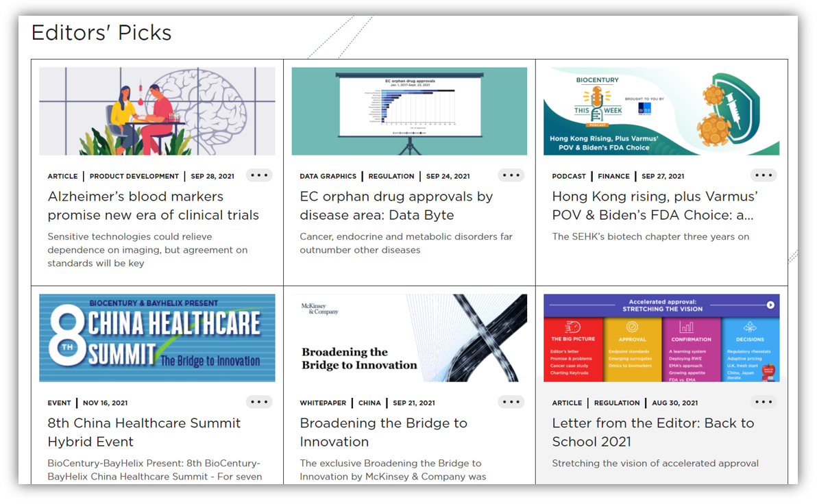Click the EVENT type tag
Viewport: 817px width, 504px height.
[59, 403]
